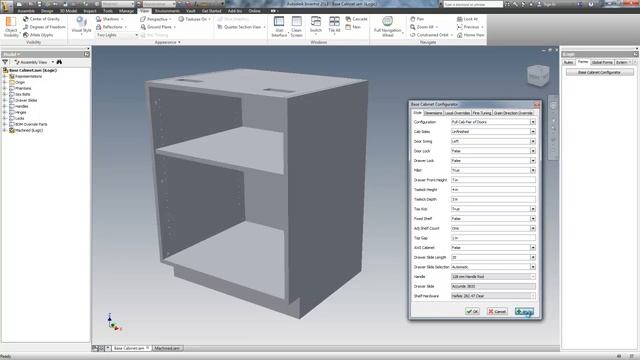Switch to the Dimensions tab

(x=433, y=113)
